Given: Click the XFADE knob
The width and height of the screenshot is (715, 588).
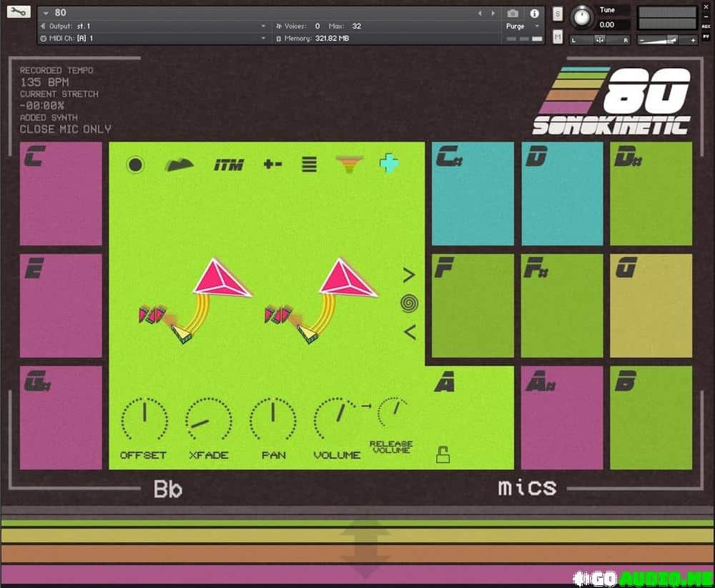Looking at the screenshot, I should (x=209, y=420).
